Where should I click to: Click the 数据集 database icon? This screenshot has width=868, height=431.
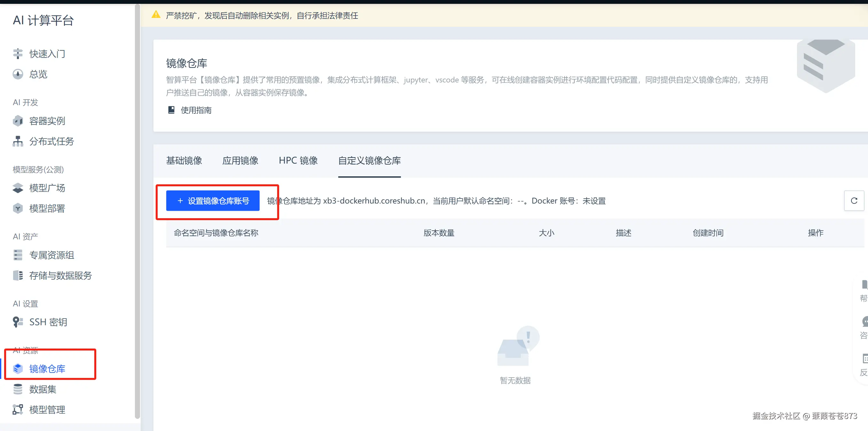click(18, 389)
